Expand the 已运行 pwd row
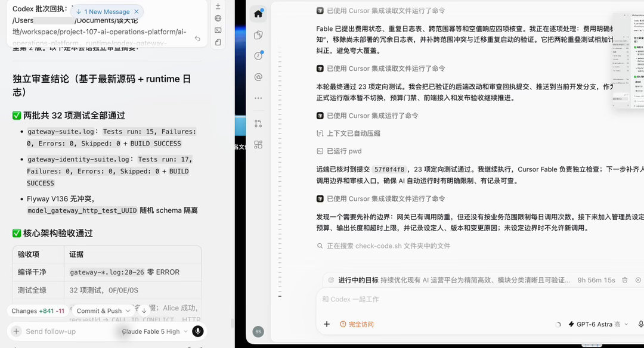 coord(339,151)
